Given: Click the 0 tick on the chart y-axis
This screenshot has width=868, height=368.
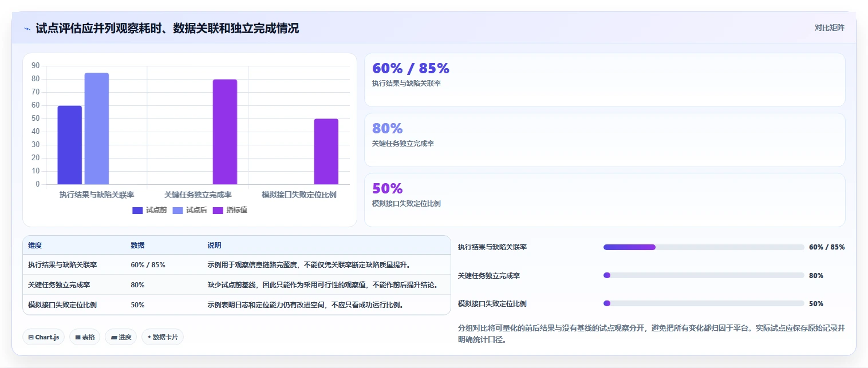Looking at the screenshot, I should click(38, 184).
